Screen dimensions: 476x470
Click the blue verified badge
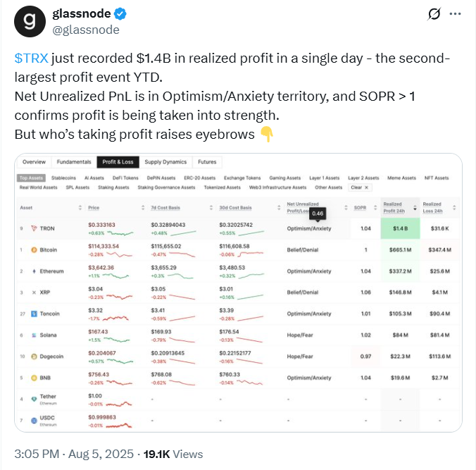coord(121,14)
